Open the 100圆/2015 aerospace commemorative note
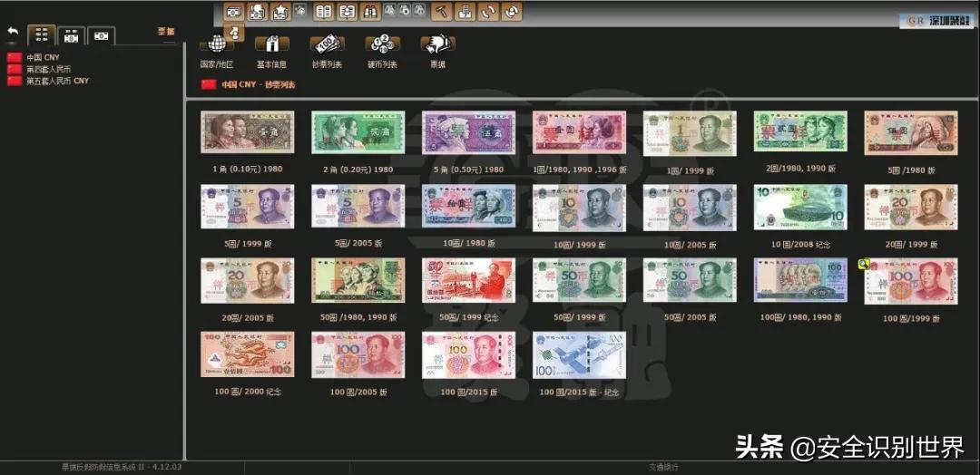The image size is (980, 475). pyautogui.click(x=579, y=355)
